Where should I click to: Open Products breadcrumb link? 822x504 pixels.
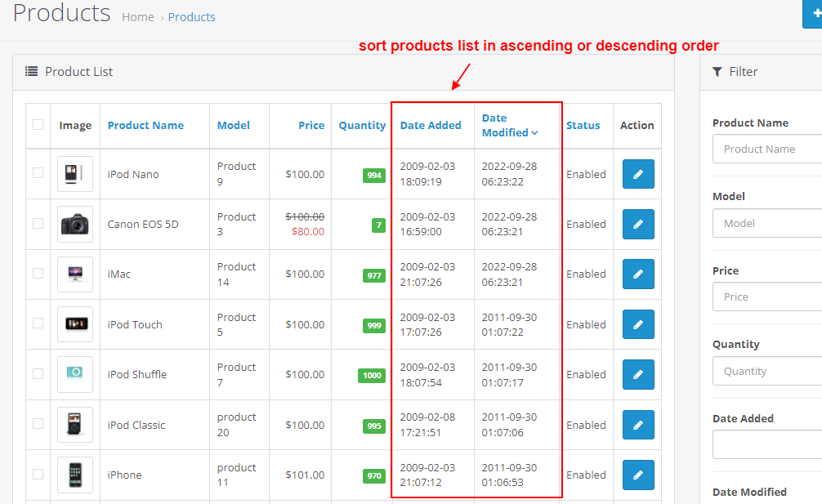pos(191,17)
